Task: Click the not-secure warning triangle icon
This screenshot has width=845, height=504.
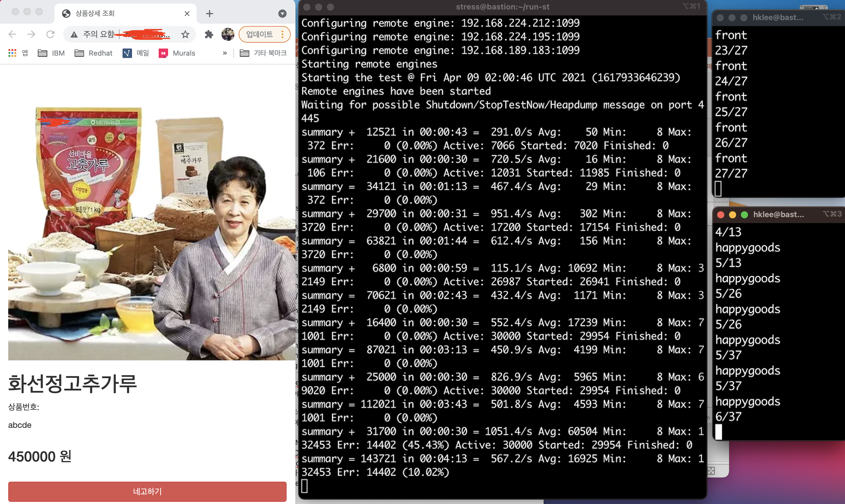Action: point(74,34)
